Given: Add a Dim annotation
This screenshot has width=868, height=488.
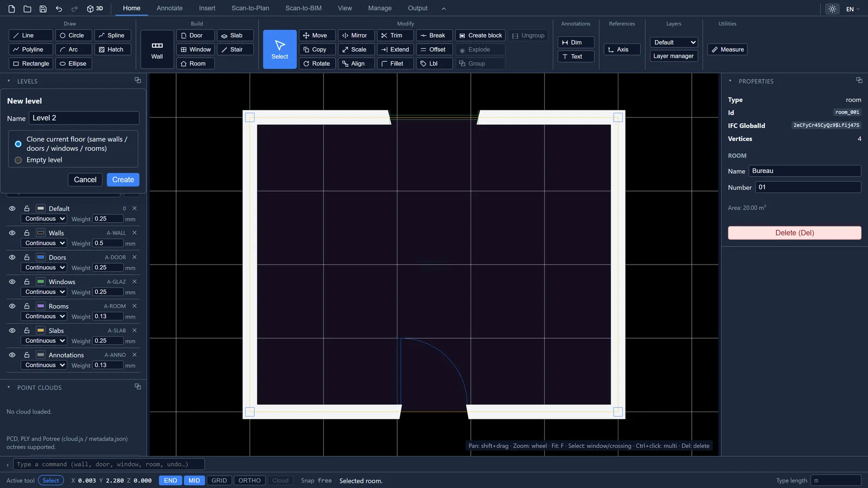Looking at the screenshot, I should coord(576,42).
